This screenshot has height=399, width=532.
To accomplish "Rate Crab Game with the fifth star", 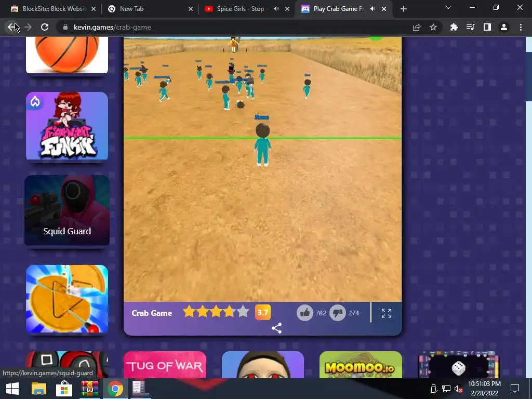I will (243, 312).
